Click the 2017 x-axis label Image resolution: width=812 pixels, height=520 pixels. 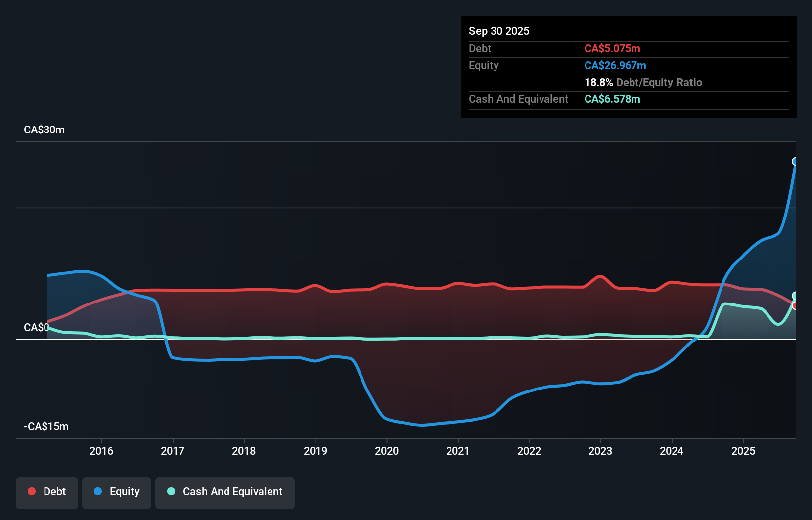point(173,451)
